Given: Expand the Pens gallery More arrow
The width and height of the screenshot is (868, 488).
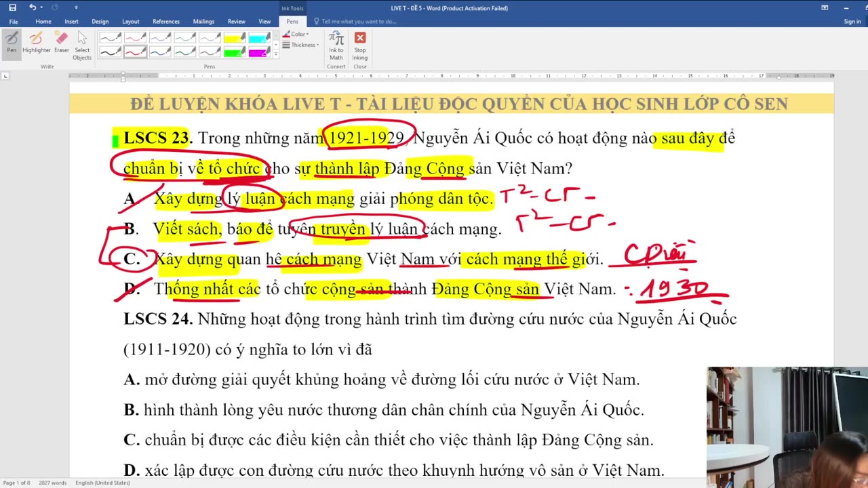Looking at the screenshot, I should click(276, 55).
